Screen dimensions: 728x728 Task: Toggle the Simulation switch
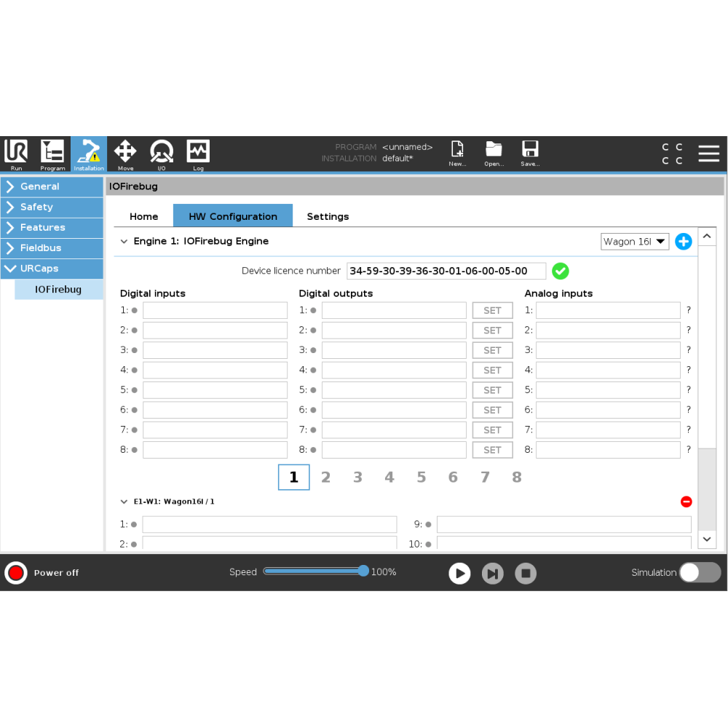700,572
